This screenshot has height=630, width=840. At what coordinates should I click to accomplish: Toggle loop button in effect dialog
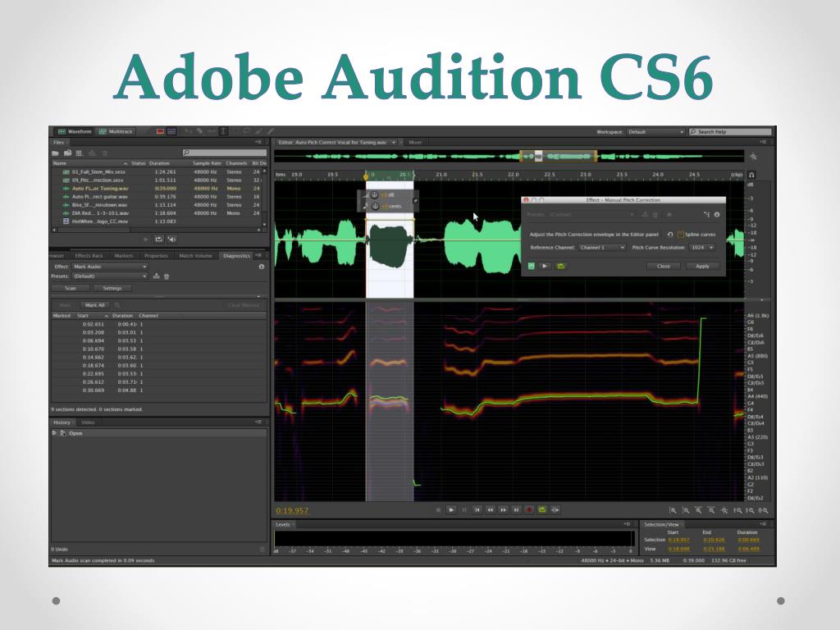pyautogui.click(x=561, y=266)
